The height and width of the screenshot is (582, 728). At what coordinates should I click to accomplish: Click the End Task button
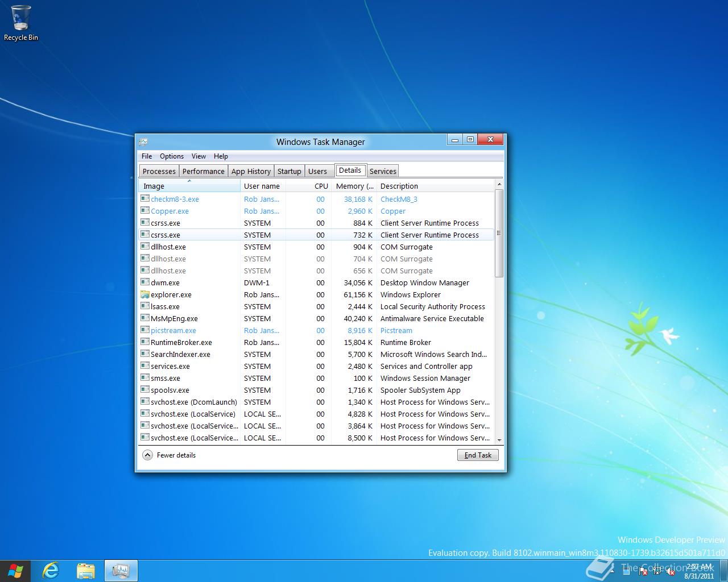(x=478, y=455)
